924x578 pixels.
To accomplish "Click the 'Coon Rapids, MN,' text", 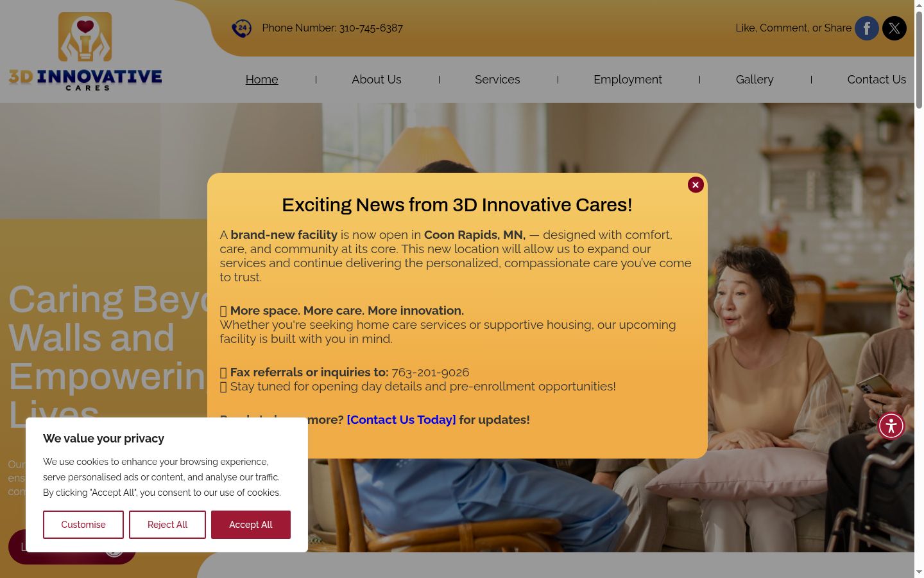I will pyautogui.click(x=475, y=235).
